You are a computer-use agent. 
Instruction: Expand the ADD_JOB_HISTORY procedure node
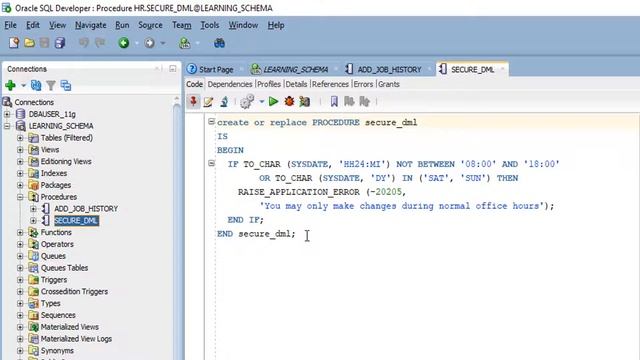33,209
